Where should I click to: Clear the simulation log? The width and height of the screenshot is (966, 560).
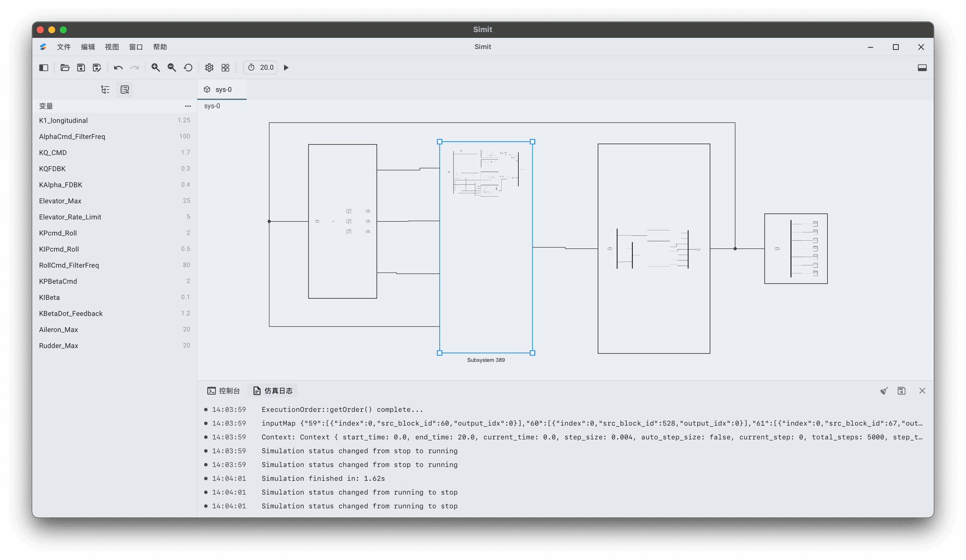[883, 391]
